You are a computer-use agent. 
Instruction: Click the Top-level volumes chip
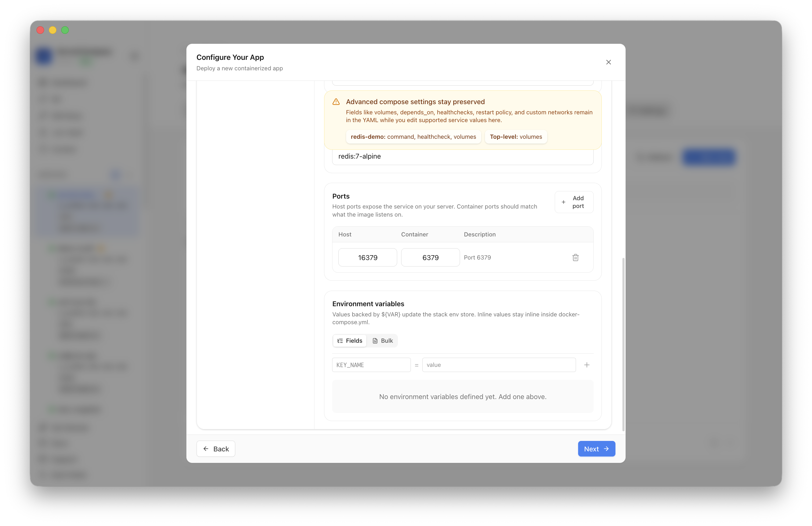[516, 137]
